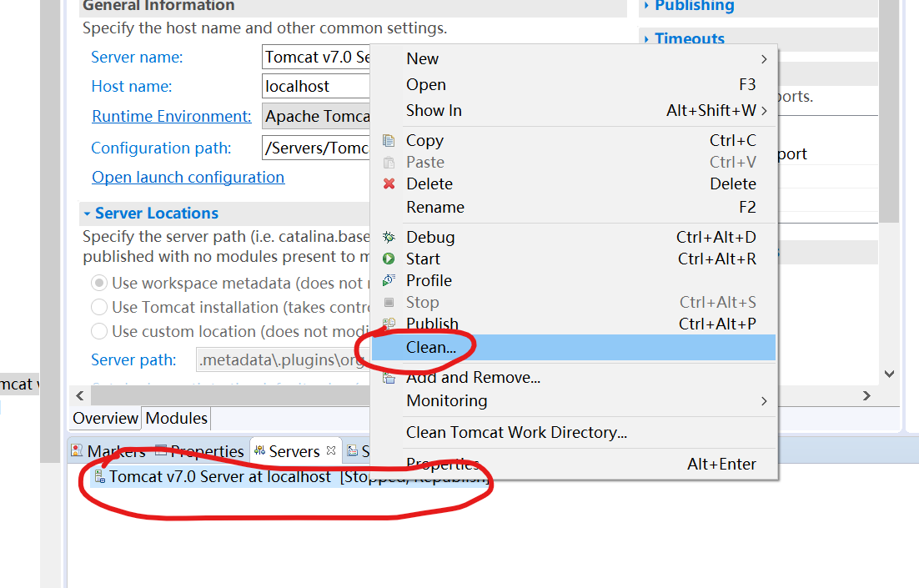Click the green Start play icon
Viewport: 919px width, 588px height.
(389, 259)
